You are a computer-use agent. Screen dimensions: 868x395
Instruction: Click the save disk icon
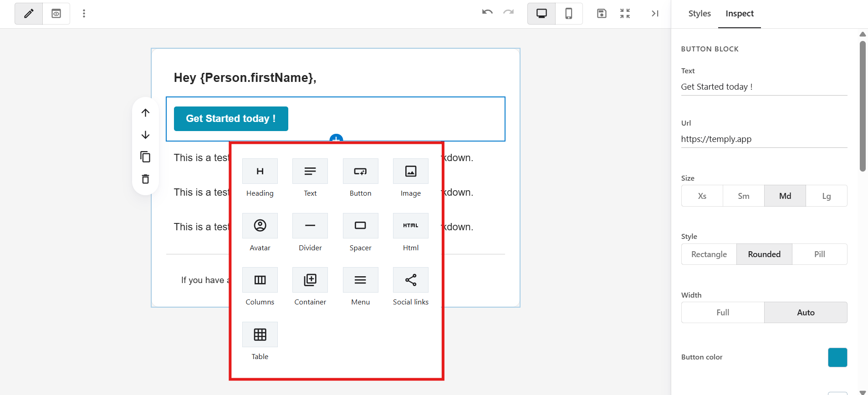(x=602, y=14)
